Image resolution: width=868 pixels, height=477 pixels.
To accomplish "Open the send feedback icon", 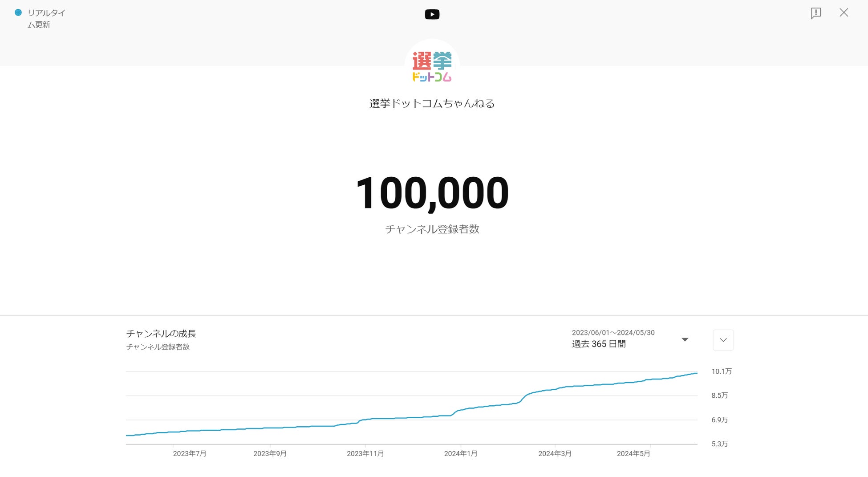I will point(815,13).
